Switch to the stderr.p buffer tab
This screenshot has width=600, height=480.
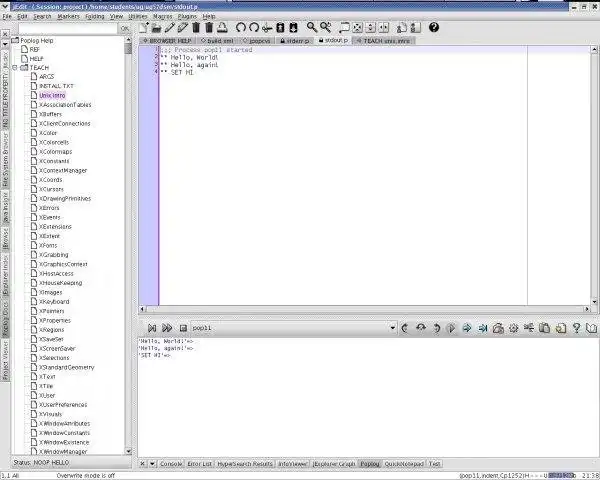295,41
